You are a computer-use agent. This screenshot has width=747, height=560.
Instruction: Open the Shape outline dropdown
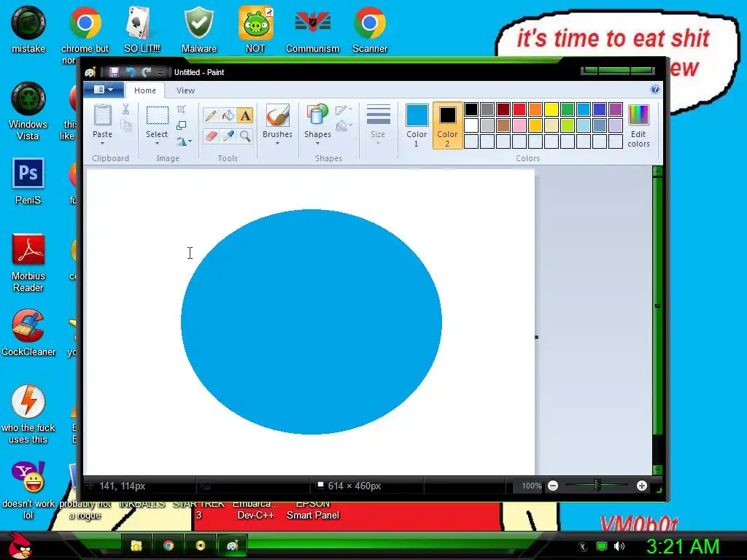click(x=344, y=111)
